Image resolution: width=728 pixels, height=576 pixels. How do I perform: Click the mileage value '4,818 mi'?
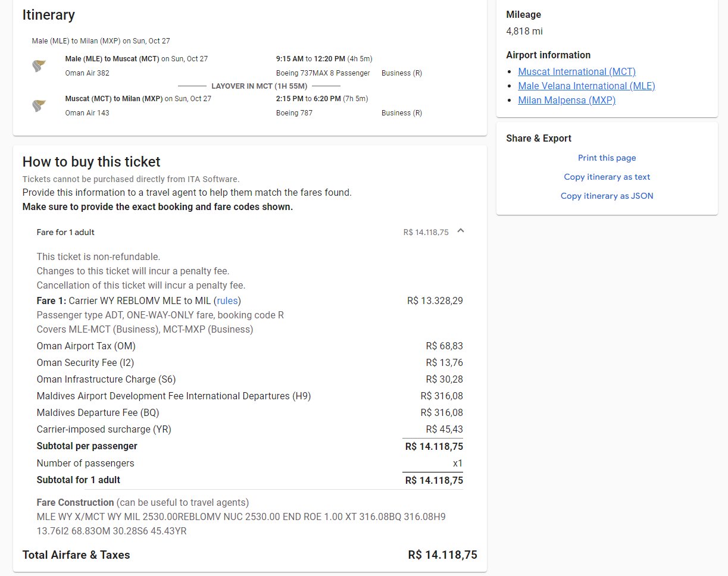524,32
